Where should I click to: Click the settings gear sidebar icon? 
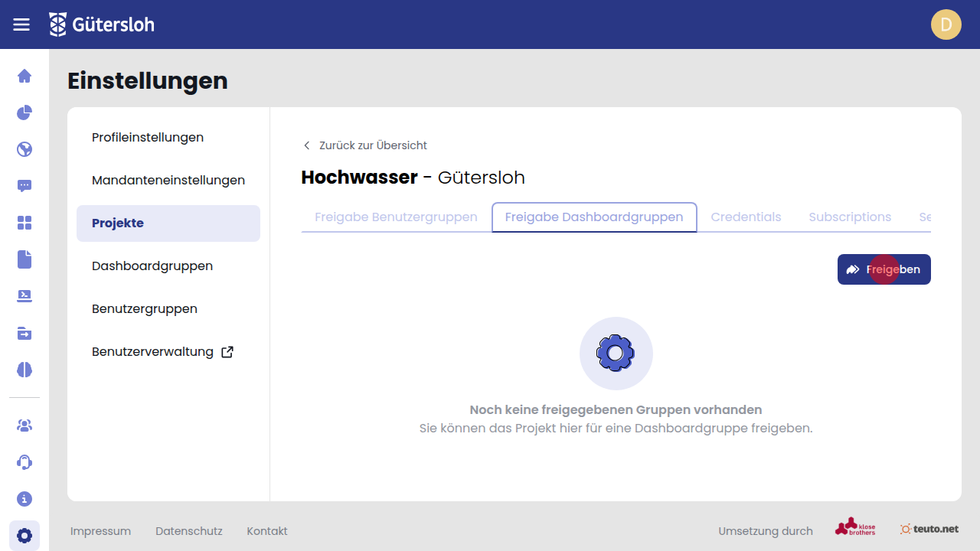pos(24,536)
